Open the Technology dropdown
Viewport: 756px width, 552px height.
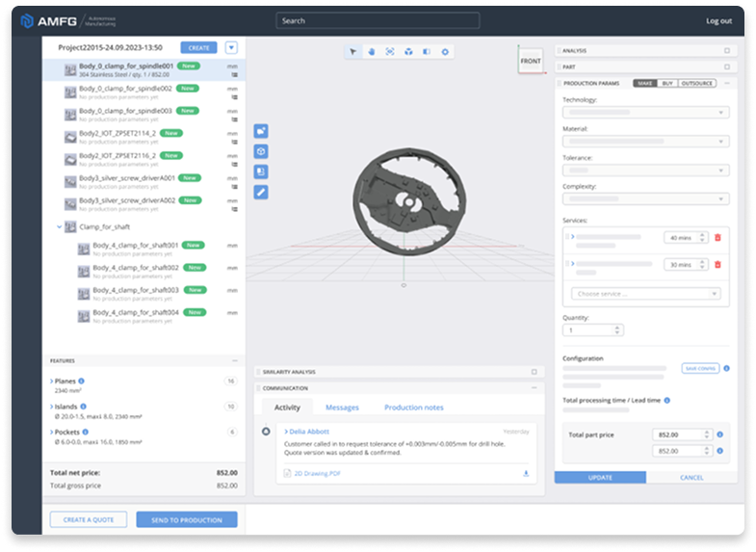click(x=645, y=113)
